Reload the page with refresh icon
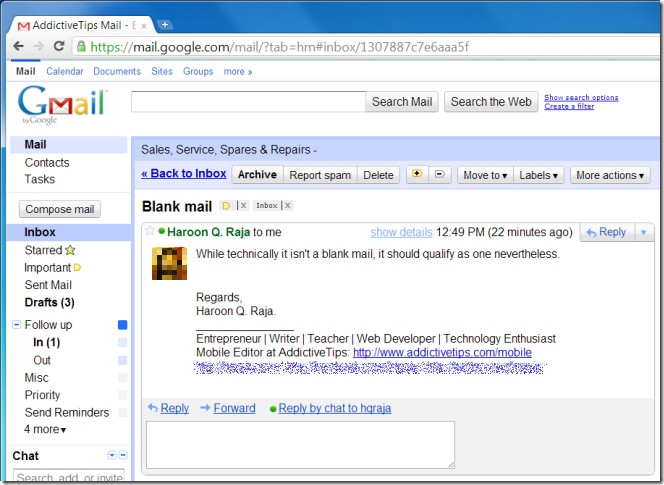Screen dimensions: 664x485 tap(59, 46)
